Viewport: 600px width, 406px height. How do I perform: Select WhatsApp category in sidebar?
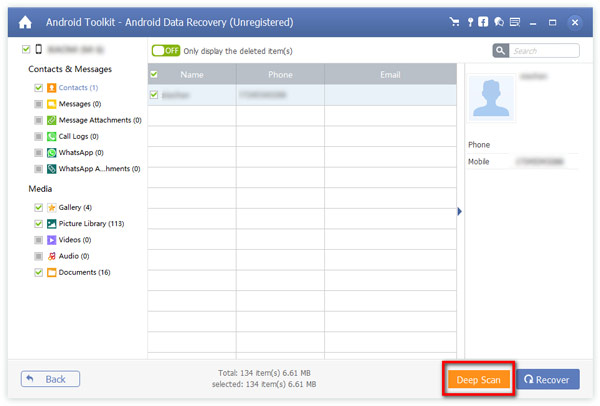tap(81, 152)
